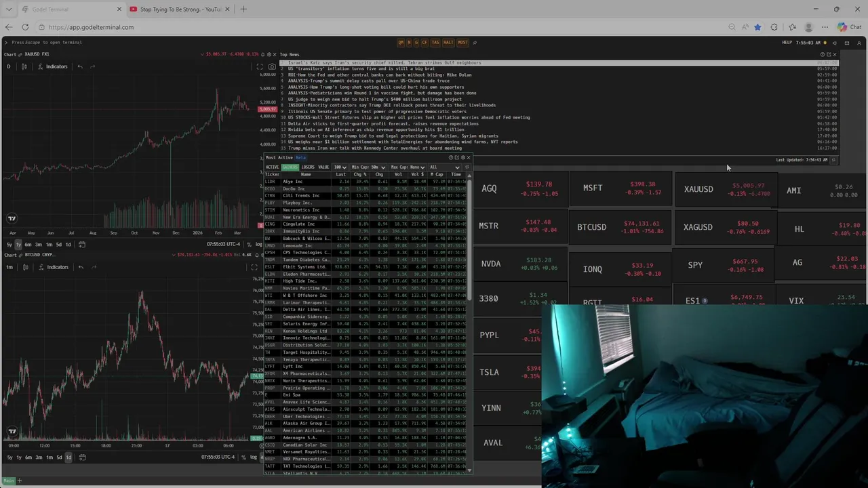Image resolution: width=868 pixels, height=488 pixels.
Task: Click the TAS shortcut button
Action: click(x=435, y=43)
